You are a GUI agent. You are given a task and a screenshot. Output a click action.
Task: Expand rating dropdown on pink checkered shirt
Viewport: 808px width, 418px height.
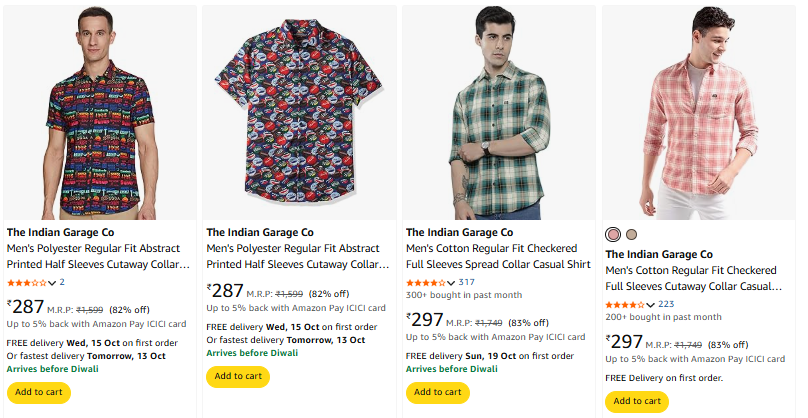(x=651, y=304)
